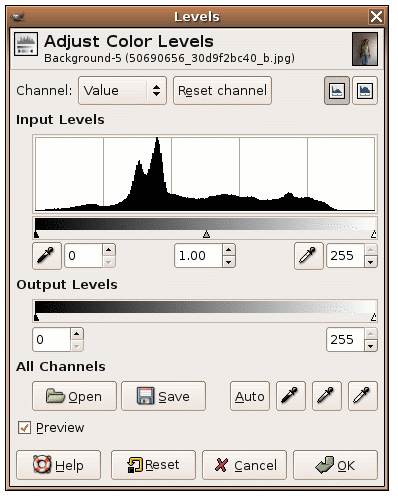The height and width of the screenshot is (500, 398).
Task: Select the logarithmic histogram icon
Action: pyautogui.click(x=365, y=91)
